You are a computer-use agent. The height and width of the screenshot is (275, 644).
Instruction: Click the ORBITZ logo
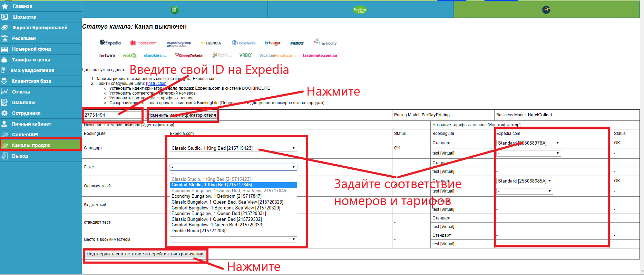click(297, 43)
